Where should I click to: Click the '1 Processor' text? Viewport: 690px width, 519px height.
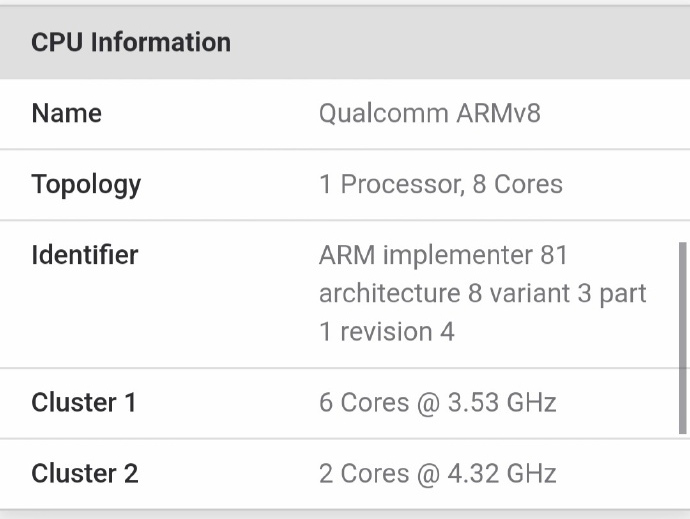392,184
